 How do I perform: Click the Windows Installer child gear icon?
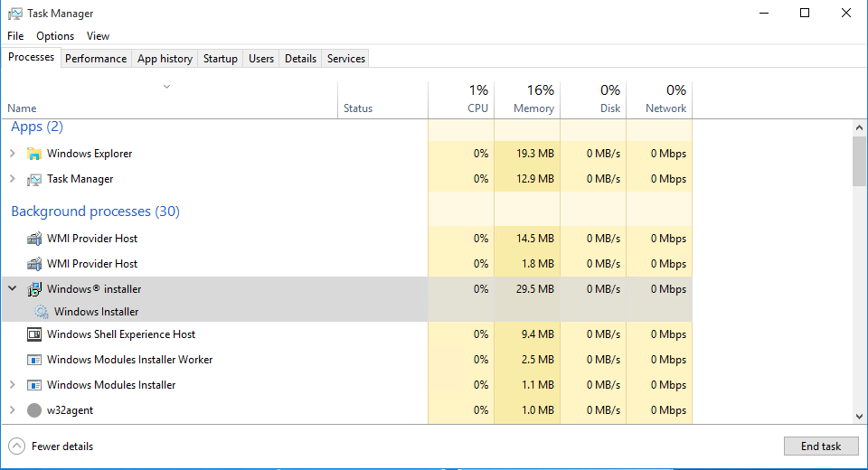pos(41,312)
